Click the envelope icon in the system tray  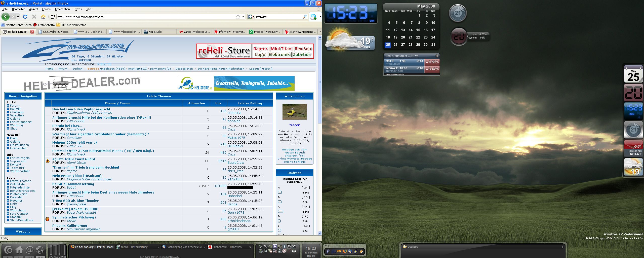[294, 251]
